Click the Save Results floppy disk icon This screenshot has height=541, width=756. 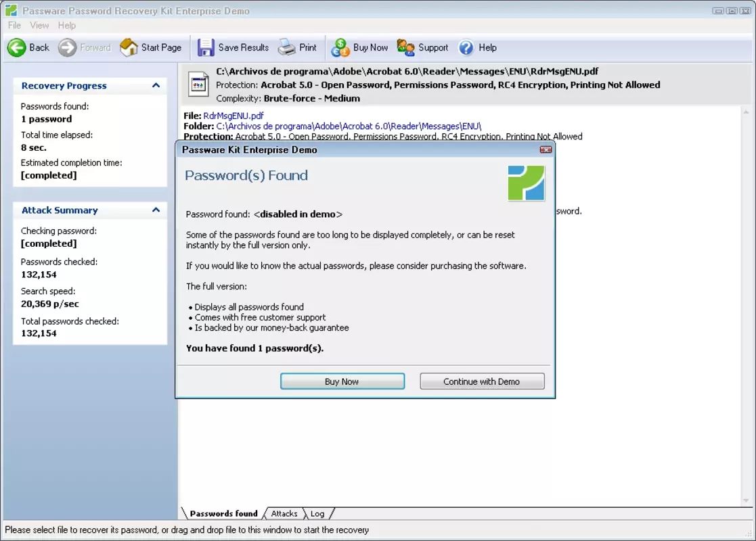coord(206,48)
